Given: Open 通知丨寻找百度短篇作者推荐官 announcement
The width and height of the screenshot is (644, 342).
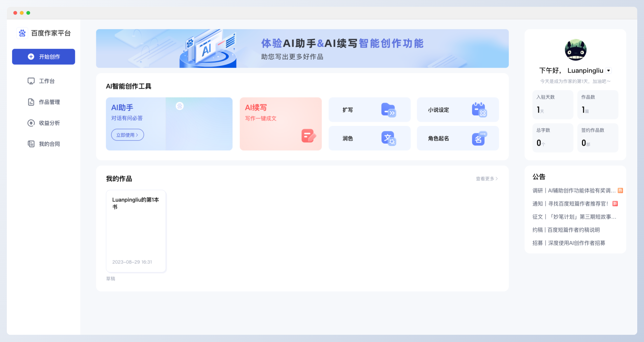Looking at the screenshot, I should 571,203.
